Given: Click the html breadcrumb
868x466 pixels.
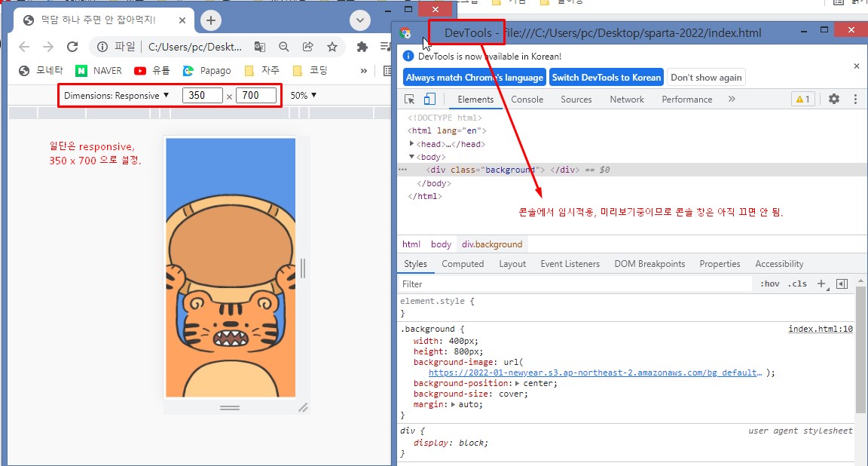Looking at the screenshot, I should tap(411, 244).
